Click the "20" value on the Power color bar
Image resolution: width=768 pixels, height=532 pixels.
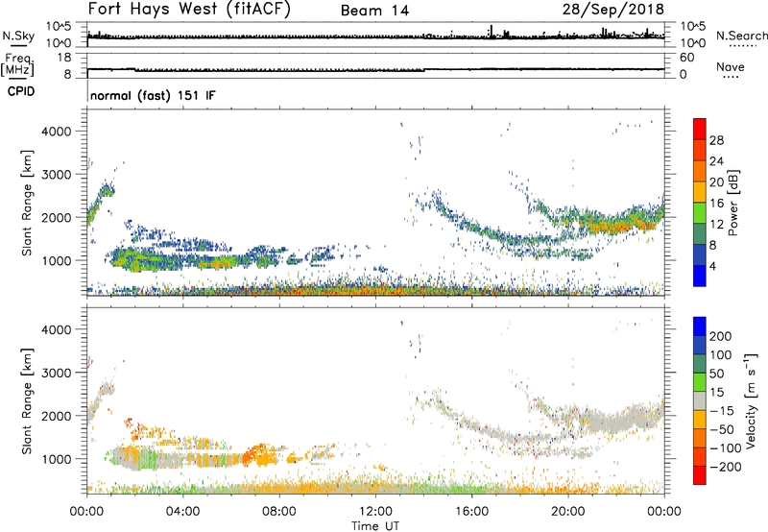716,182
